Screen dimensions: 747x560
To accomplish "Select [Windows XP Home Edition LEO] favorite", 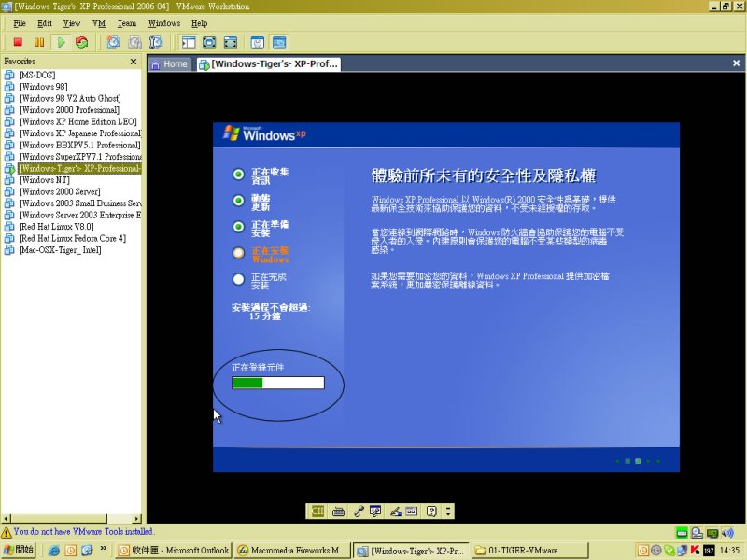I will (x=78, y=121).
